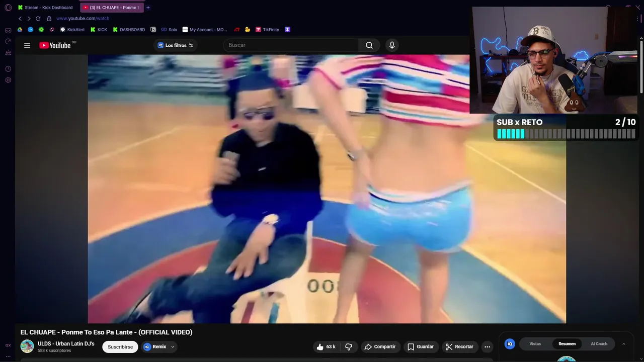The width and height of the screenshot is (644, 362).
Task: Click the Remix button
Action: [x=155, y=347]
